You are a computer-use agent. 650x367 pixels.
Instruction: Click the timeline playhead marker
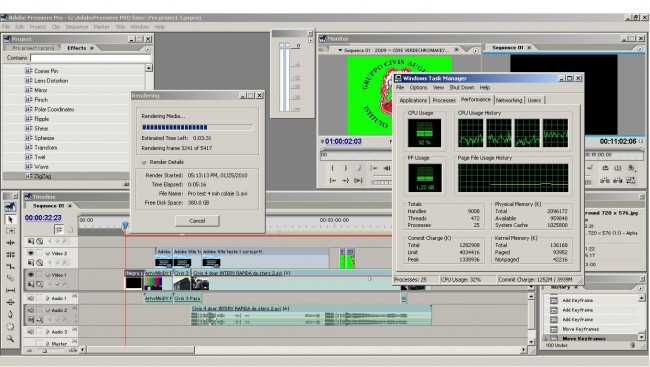click(125, 225)
